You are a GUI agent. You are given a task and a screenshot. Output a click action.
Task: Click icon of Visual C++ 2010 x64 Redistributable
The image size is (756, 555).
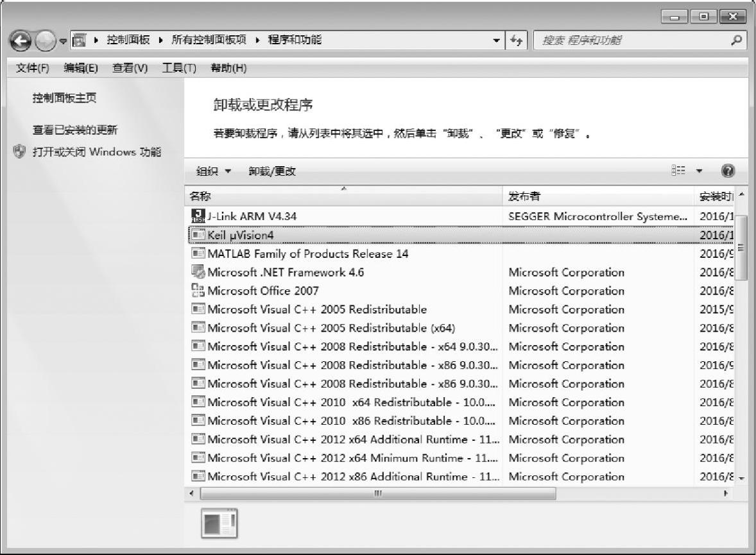tap(198, 402)
